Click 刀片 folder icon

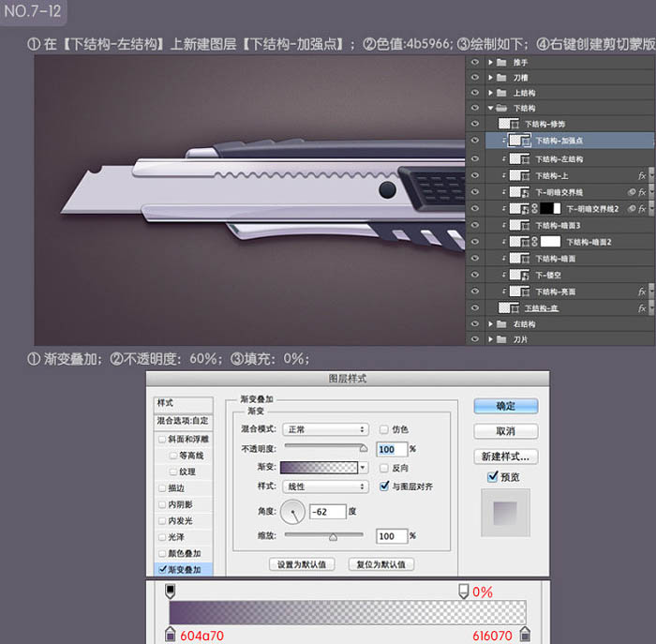click(x=501, y=339)
